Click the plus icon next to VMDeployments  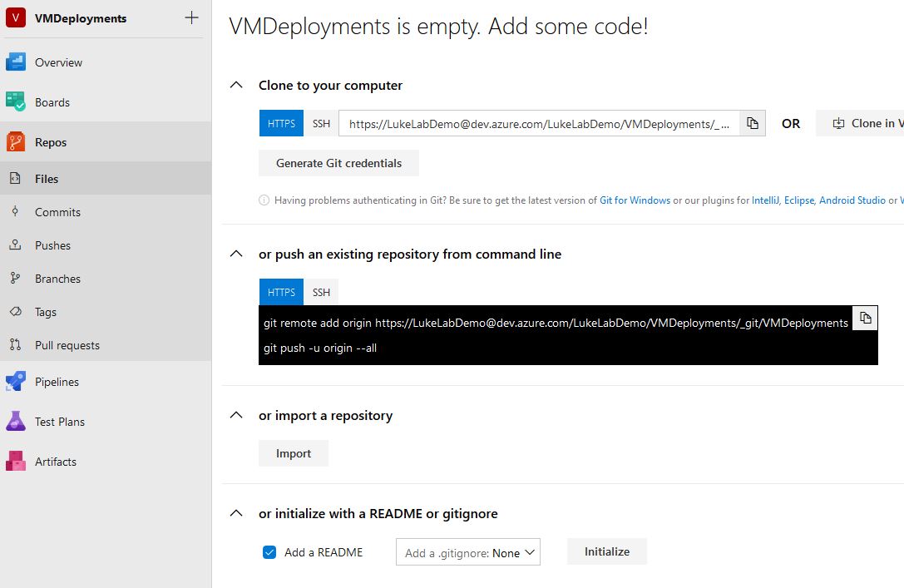click(x=191, y=17)
